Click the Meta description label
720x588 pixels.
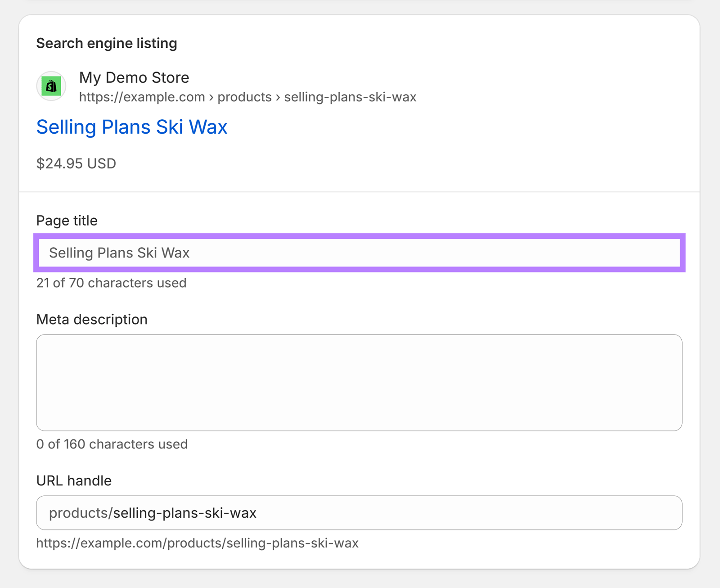click(x=92, y=319)
